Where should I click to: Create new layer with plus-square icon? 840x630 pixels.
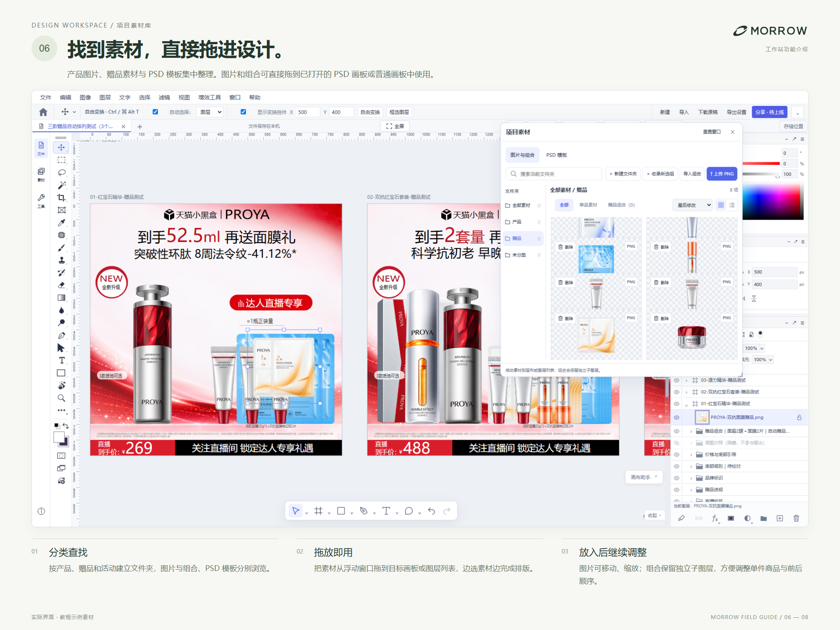click(780, 518)
